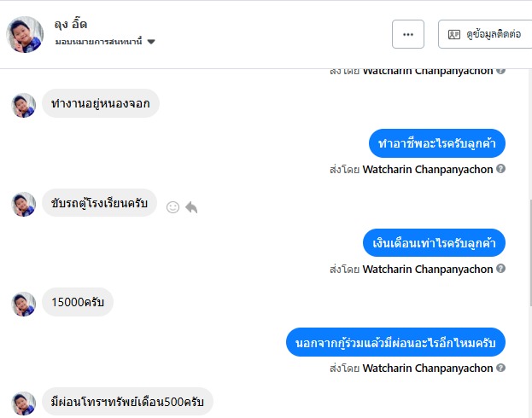Click the contact card icon in ดูข้อมูลติดต่อ
This screenshot has height=418, width=532.
pyautogui.click(x=454, y=34)
